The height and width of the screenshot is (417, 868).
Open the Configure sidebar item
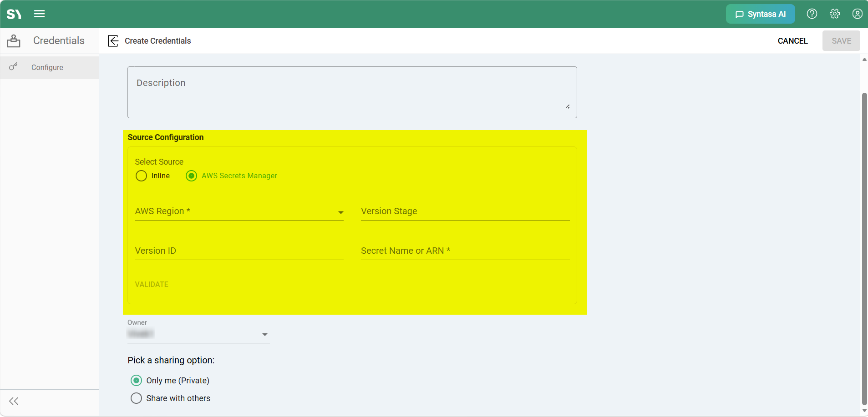tap(49, 67)
